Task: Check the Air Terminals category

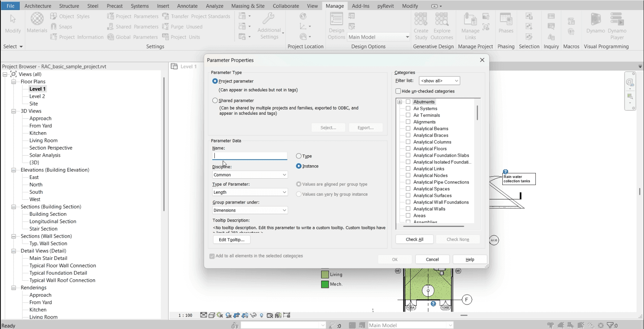Action: (x=408, y=115)
